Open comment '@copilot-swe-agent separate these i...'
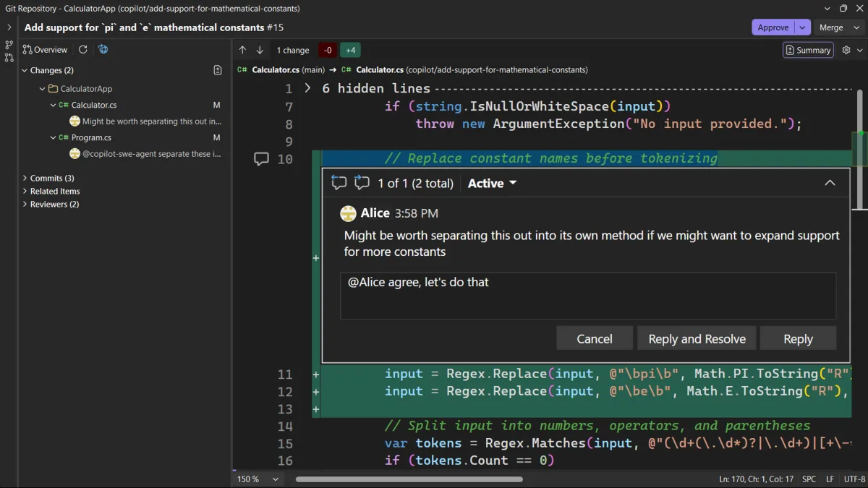 tap(145, 153)
